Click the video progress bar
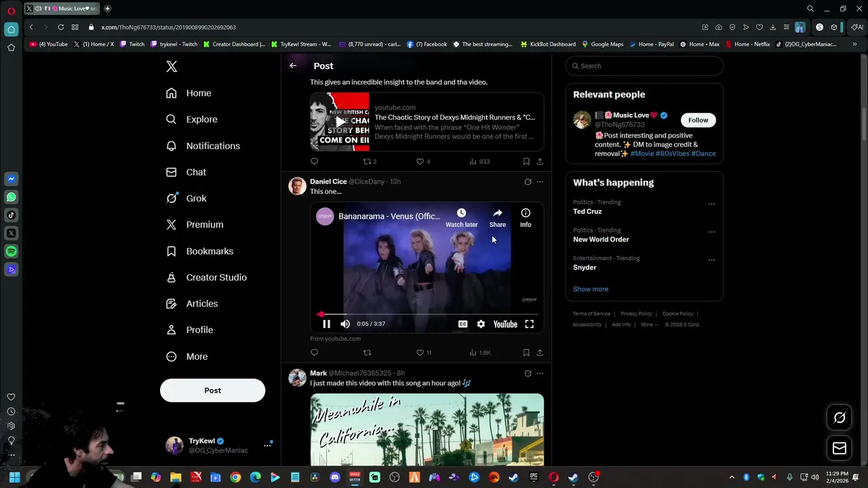Image resolution: width=868 pixels, height=488 pixels. click(x=427, y=314)
